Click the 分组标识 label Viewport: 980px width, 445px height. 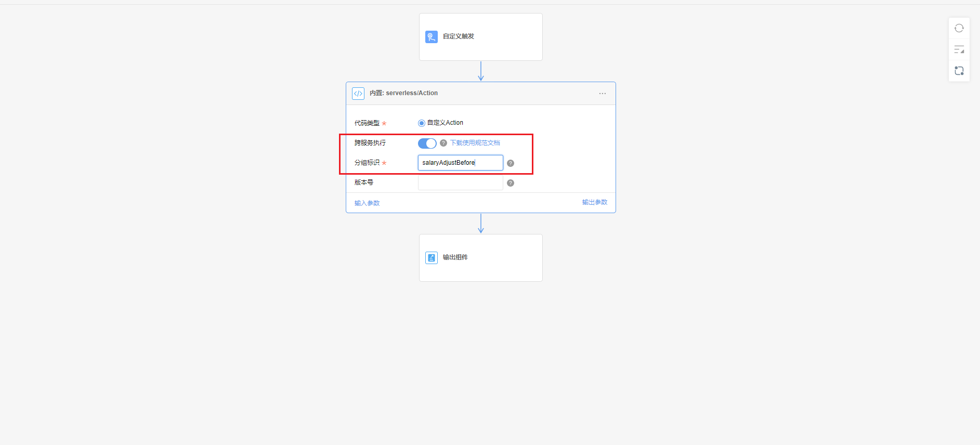pos(367,163)
